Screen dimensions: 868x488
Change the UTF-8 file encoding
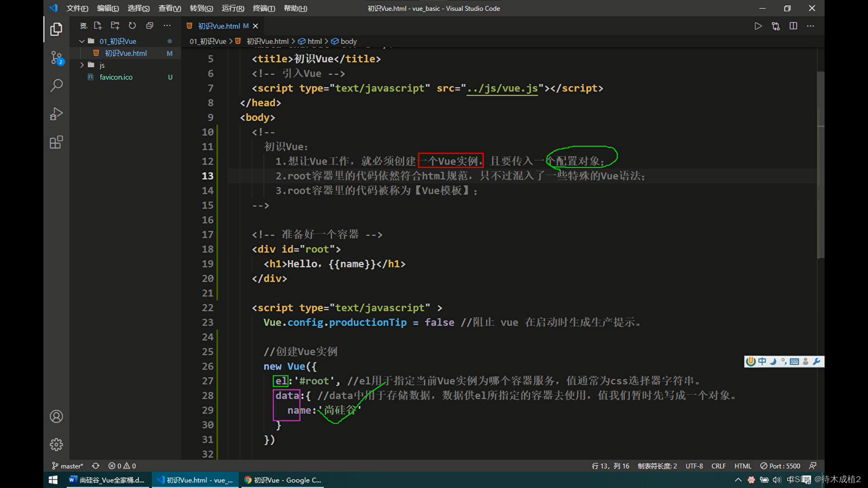(694, 466)
